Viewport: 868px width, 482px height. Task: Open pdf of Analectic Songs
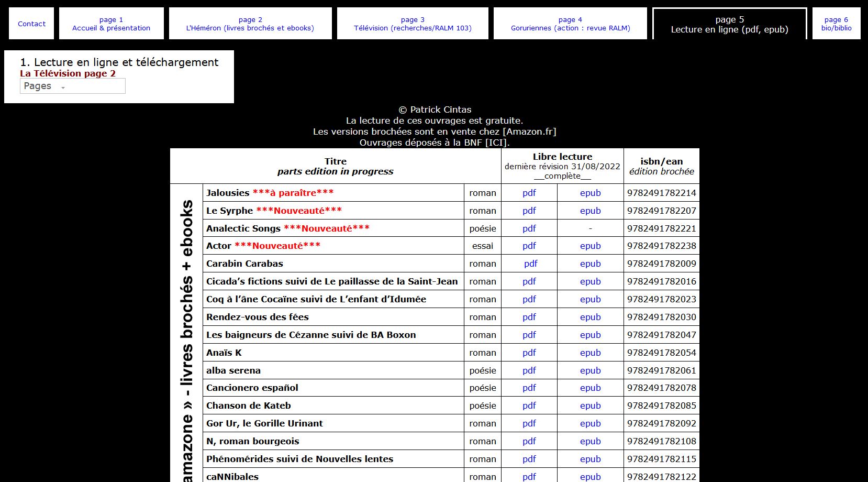click(529, 228)
